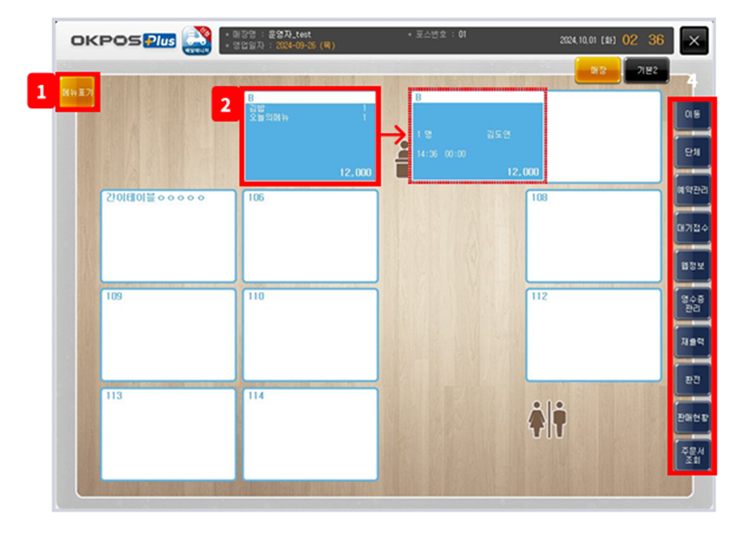Open 판매현황 sales status
The width and height of the screenshot is (756, 545).
click(692, 417)
